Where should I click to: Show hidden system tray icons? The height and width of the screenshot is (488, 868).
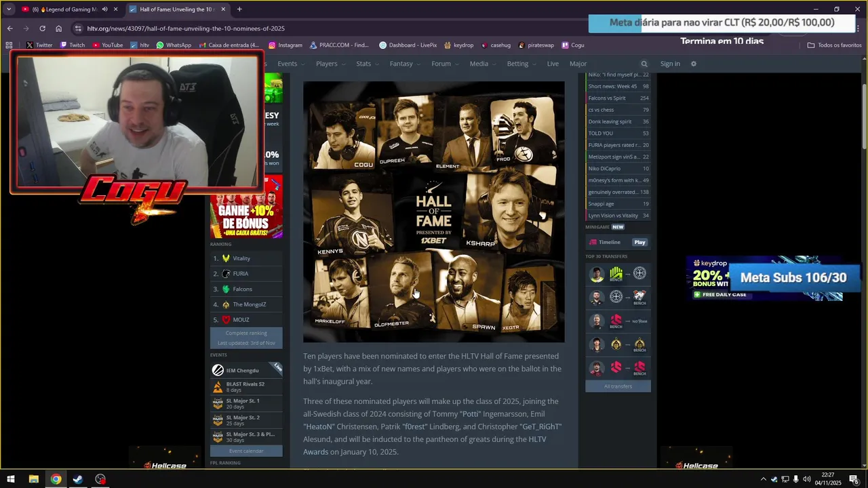pos(763,479)
